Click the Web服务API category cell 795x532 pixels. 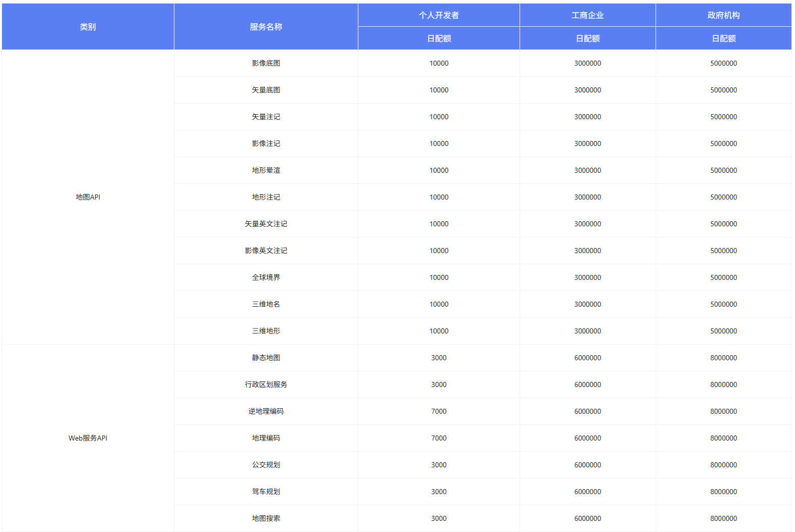pyautogui.click(x=88, y=438)
